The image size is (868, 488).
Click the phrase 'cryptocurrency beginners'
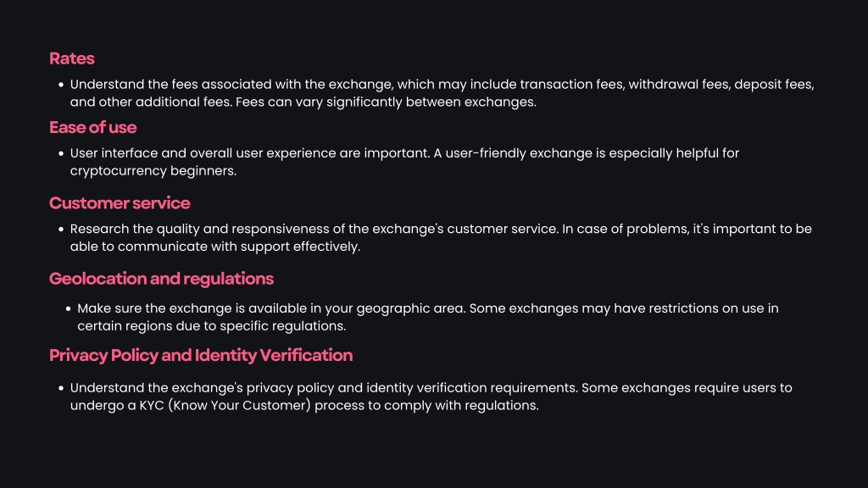153,171
